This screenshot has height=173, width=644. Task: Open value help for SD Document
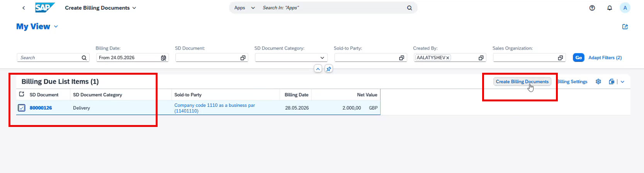click(243, 58)
